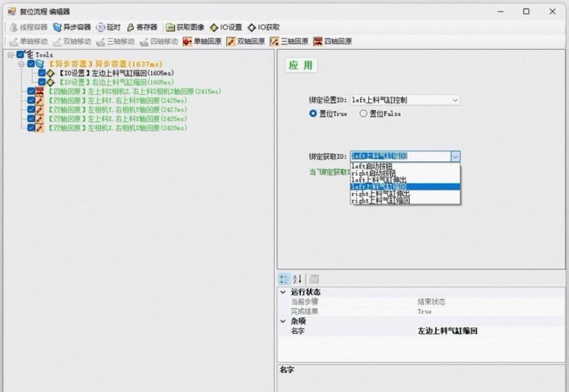Image resolution: width=569 pixels, height=392 pixels.
Task: Click the 双轴移动 tool
Action: tap(72, 41)
